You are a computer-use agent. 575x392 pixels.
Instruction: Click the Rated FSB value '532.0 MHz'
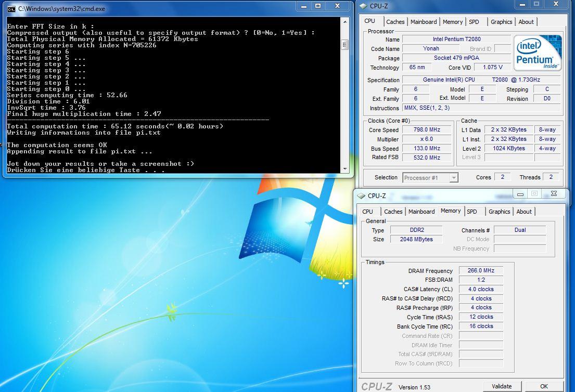[x=427, y=158]
